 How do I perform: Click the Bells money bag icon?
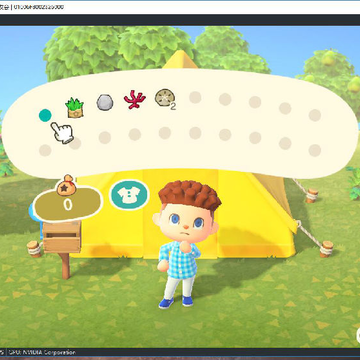pos(66,185)
